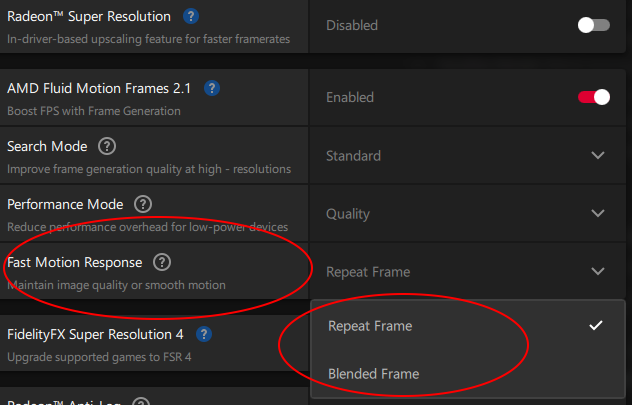Open help for AMD Fluid Motion Frames 2.1
Image resolution: width=632 pixels, height=405 pixels.
click(x=211, y=88)
